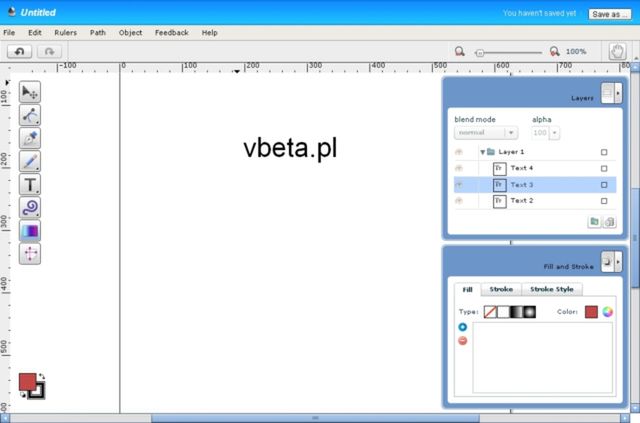
Task: Click the Save as button
Action: point(610,14)
